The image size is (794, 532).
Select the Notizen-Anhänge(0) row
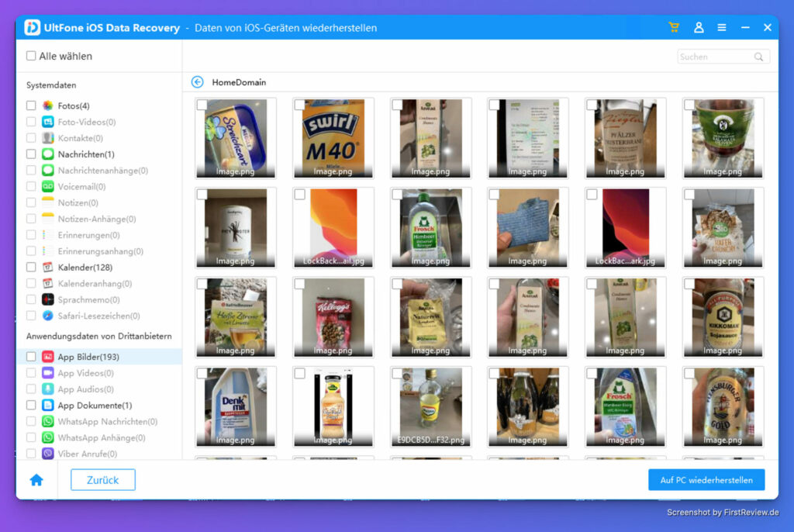[99, 219]
